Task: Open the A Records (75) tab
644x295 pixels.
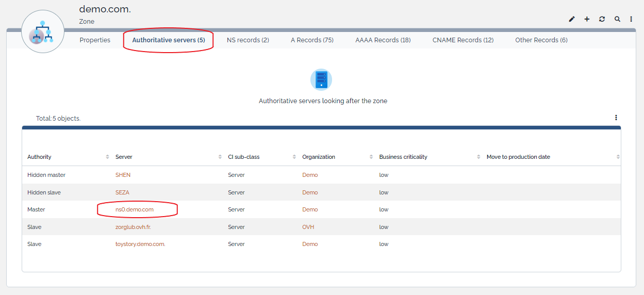Action: coord(312,40)
